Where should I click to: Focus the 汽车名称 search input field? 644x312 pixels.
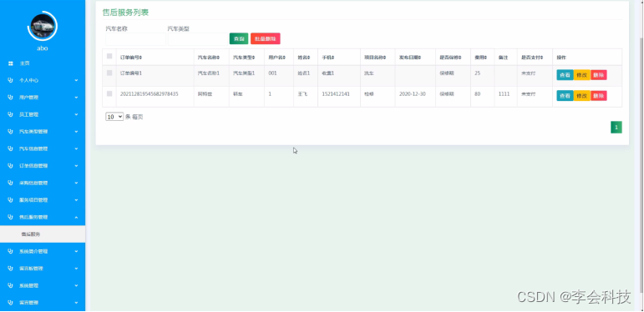pyautogui.click(x=135, y=39)
